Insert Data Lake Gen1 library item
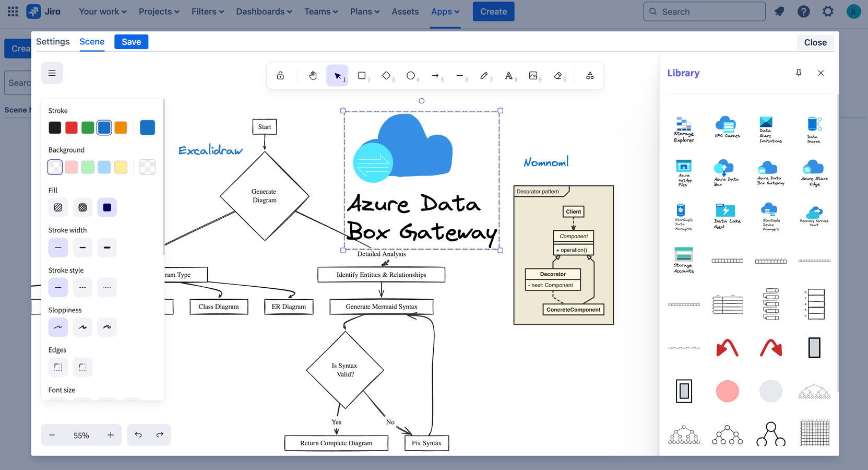 727,216
